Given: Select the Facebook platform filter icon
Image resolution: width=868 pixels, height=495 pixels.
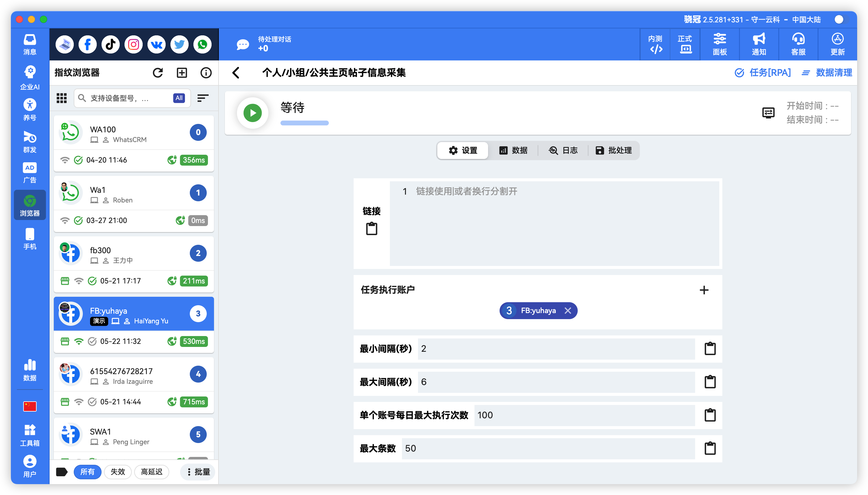Looking at the screenshot, I should pos(87,44).
